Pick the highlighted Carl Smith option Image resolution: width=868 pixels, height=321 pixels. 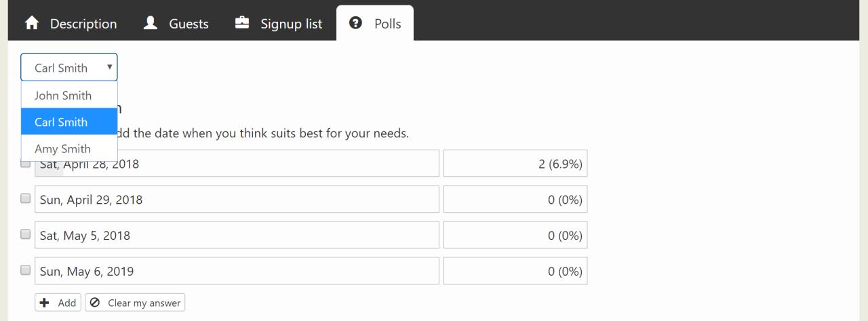coord(69,122)
